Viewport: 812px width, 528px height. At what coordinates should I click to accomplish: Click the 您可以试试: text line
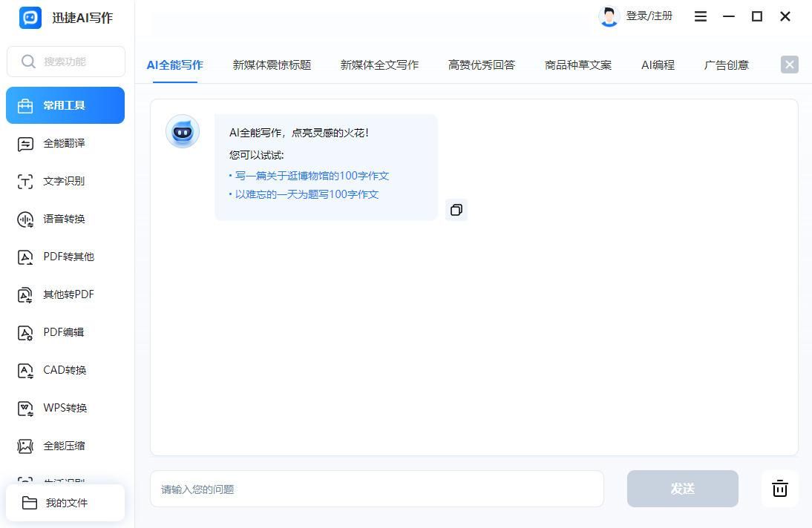click(256, 155)
